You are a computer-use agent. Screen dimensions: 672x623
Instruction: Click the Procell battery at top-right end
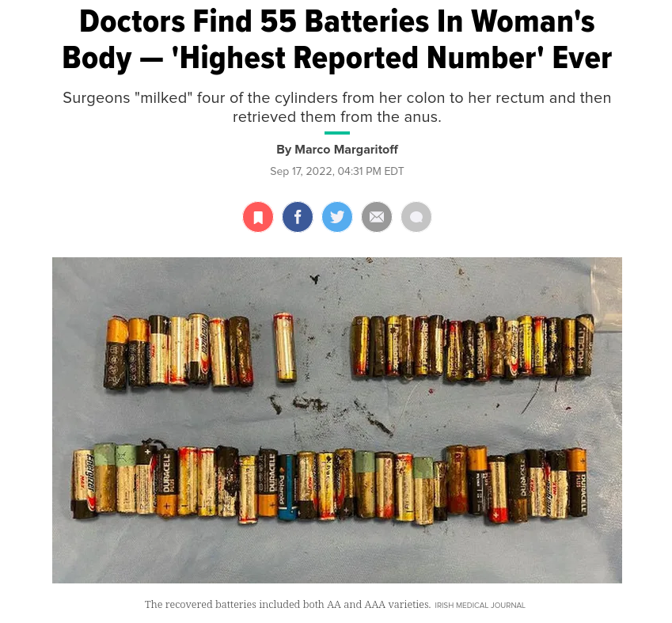tap(583, 346)
